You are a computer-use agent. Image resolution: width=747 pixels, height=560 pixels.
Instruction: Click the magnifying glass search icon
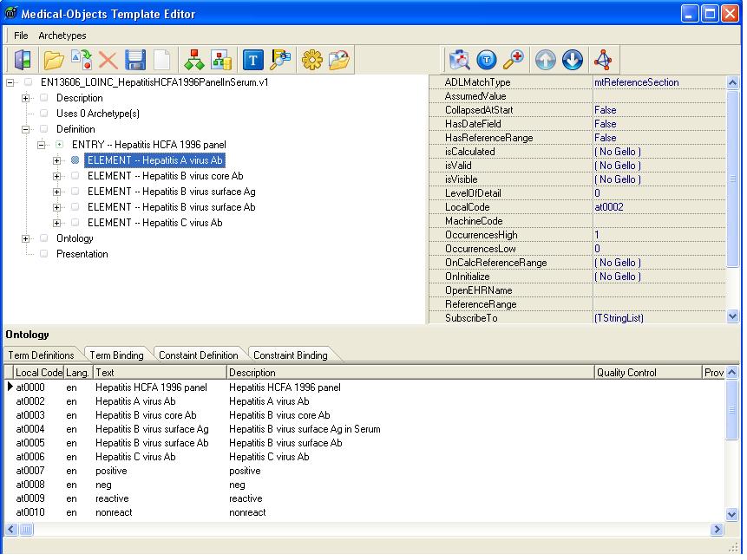[x=514, y=60]
